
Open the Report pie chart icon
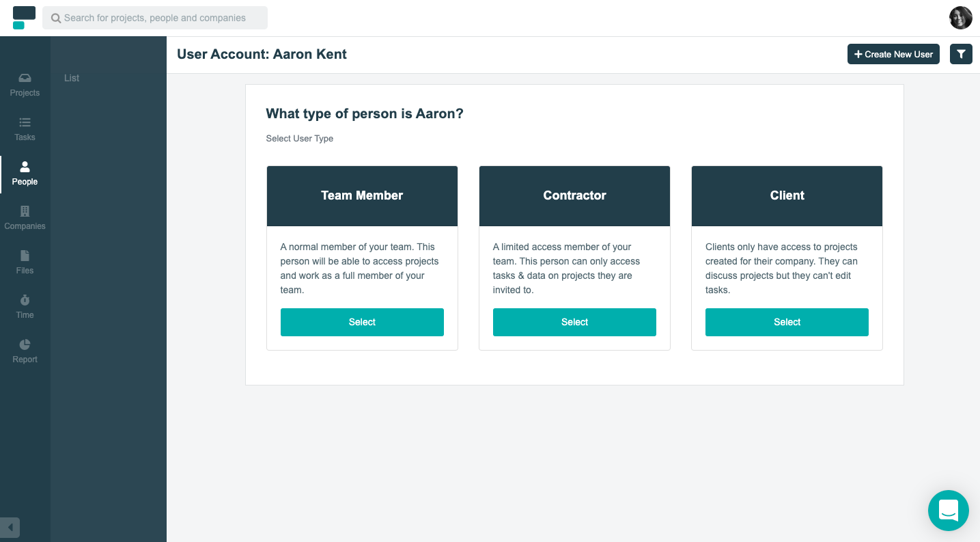click(25, 344)
